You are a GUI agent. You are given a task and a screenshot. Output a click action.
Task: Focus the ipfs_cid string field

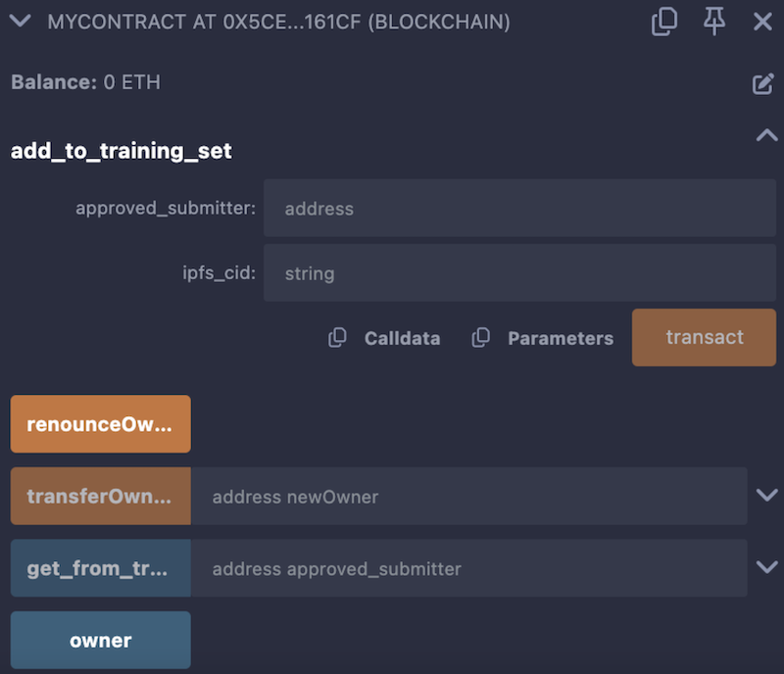(519, 273)
